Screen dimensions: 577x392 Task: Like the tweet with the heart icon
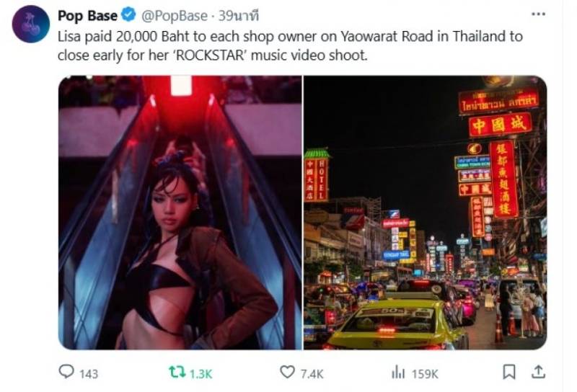[287, 372]
